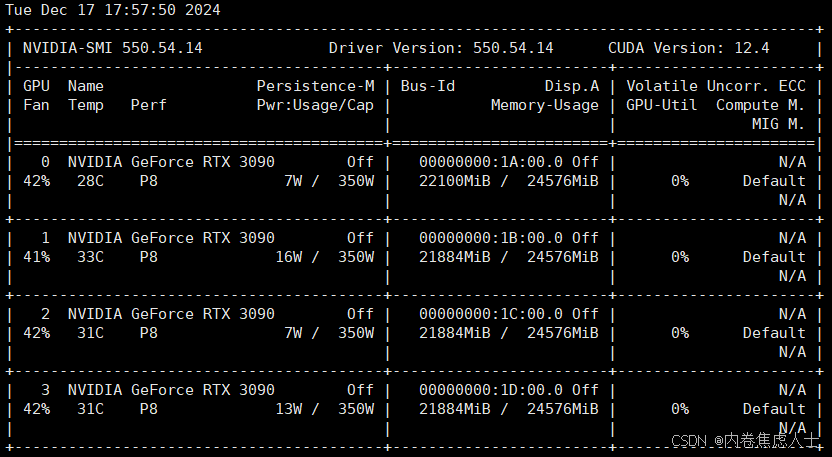Select the timestamp Tue Dec 17 17:57:50 2024
Screen dimensions: 832x457
112,10
